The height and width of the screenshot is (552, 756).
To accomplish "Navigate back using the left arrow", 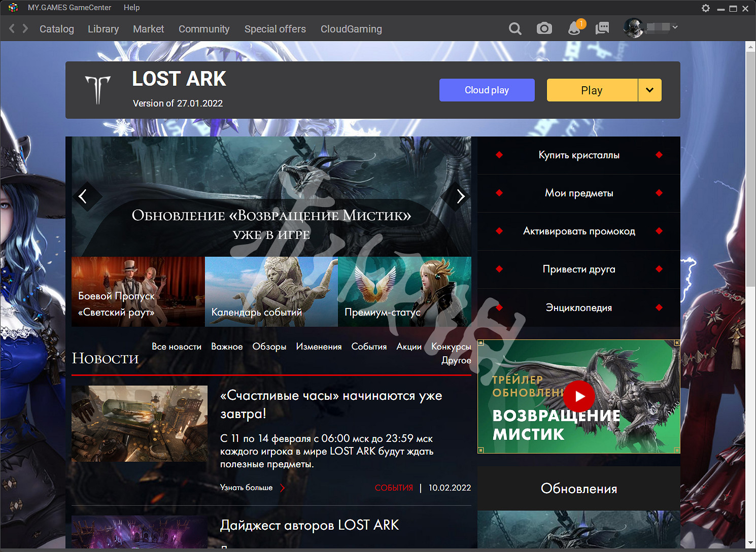I will (x=11, y=29).
